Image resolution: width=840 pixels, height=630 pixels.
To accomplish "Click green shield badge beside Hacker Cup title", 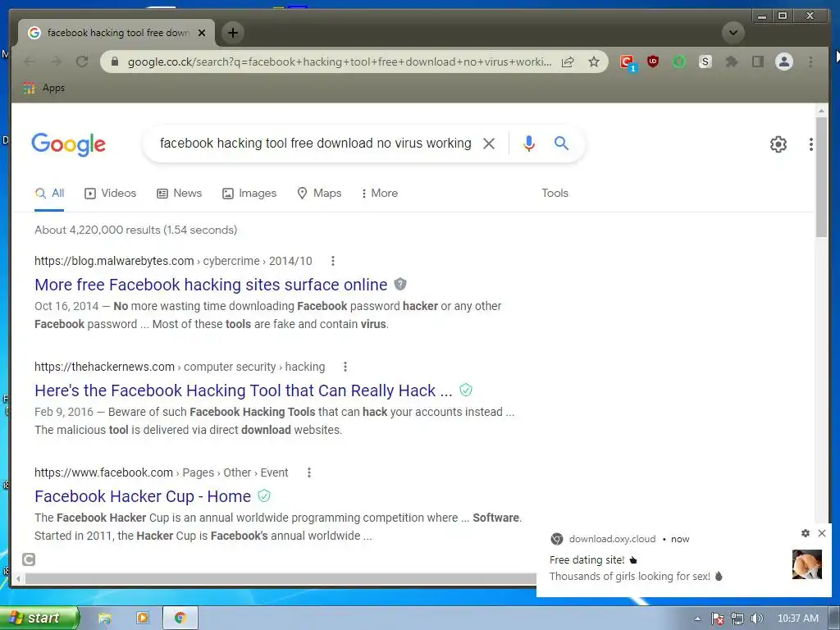I will click(264, 495).
